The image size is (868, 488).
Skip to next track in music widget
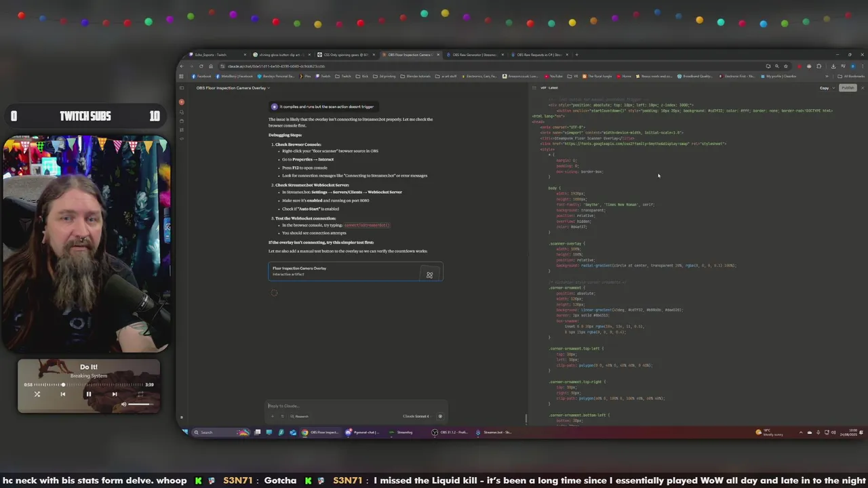[114, 394]
